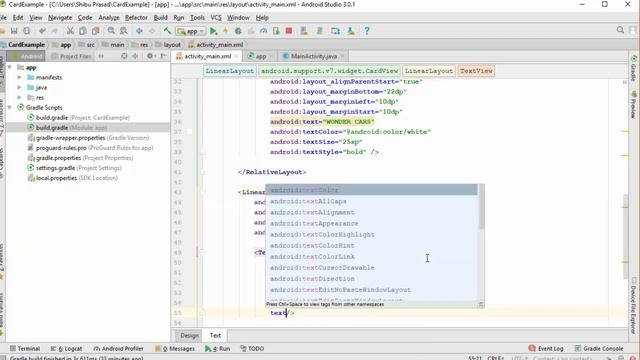Viewport: 640px width, 360px height.
Task: Click the Scroll from Source target icon
Action: click(124, 56)
